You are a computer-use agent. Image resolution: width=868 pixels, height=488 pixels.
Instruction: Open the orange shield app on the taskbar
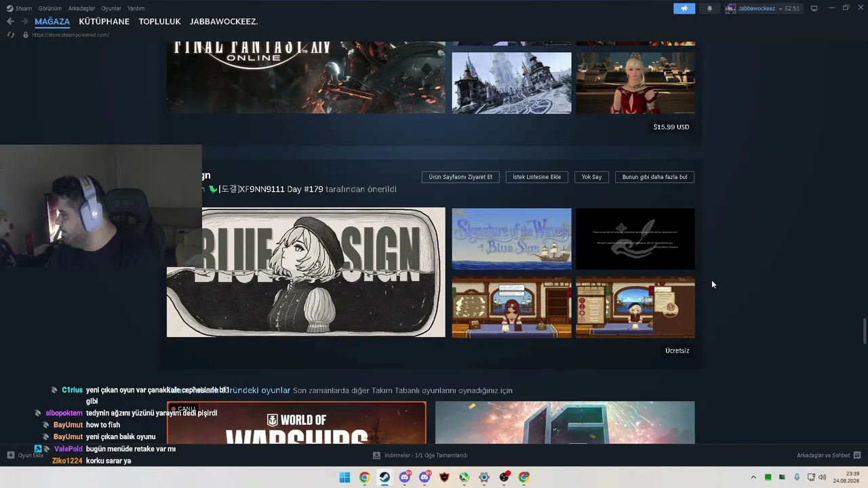(x=444, y=477)
